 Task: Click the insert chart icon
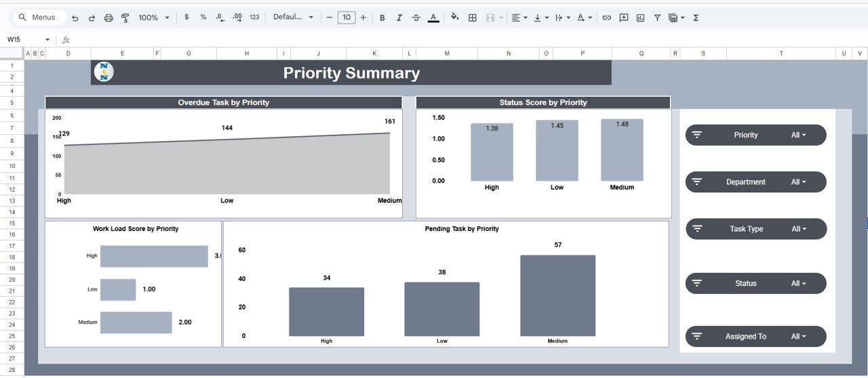pos(640,18)
